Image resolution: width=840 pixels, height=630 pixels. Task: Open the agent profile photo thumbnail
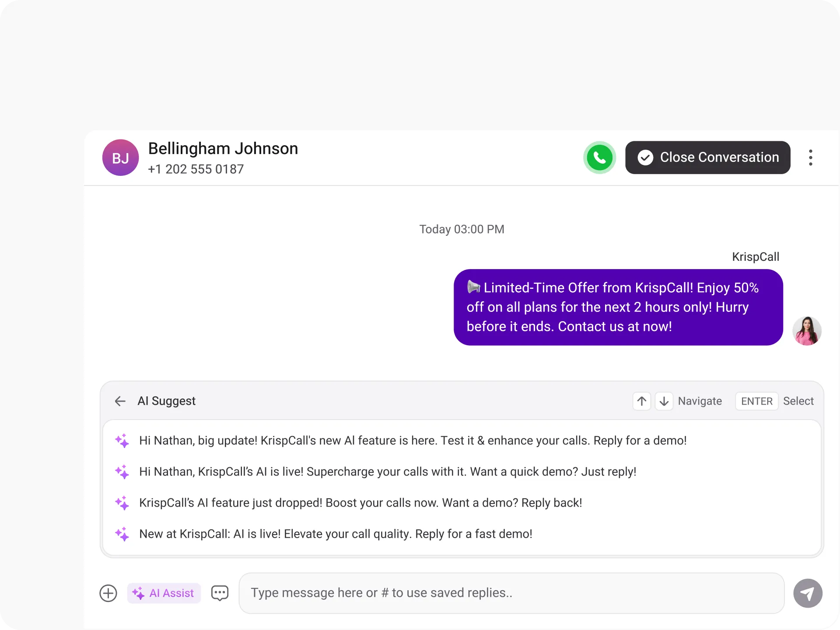coord(807,331)
